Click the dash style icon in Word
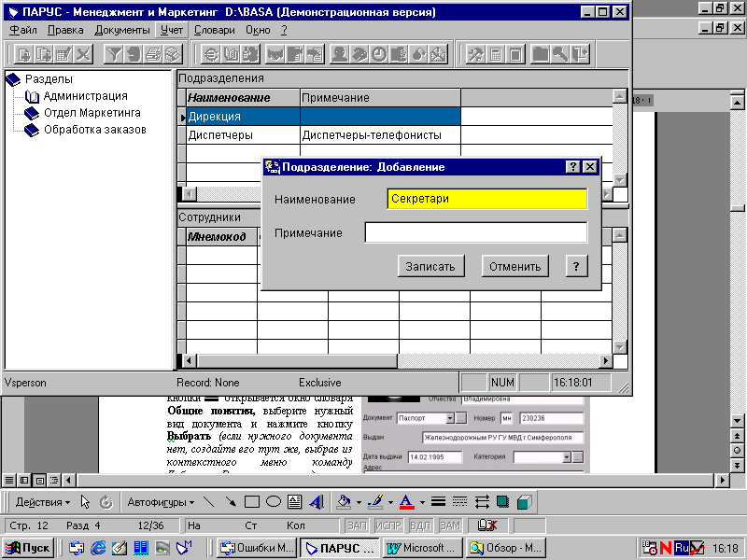 click(x=459, y=502)
